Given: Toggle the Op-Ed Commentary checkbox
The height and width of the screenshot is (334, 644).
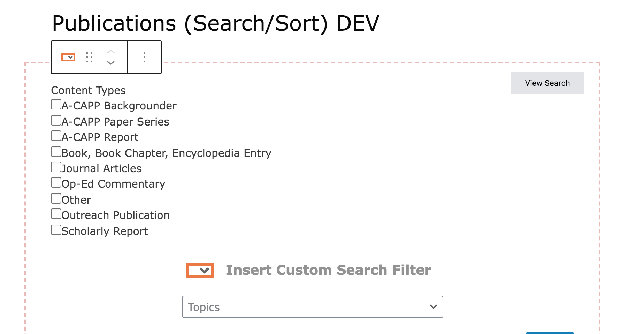Looking at the screenshot, I should tap(56, 182).
